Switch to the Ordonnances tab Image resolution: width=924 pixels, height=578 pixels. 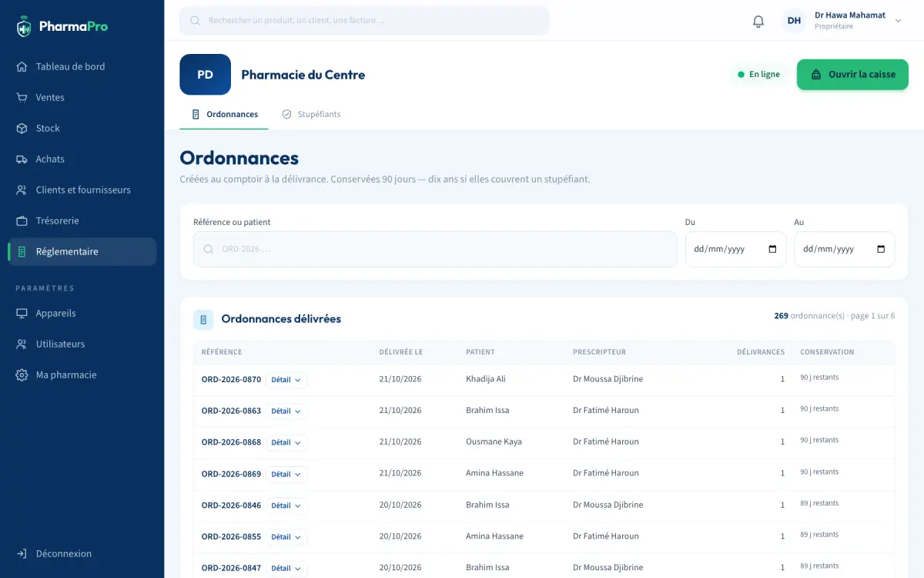224,114
